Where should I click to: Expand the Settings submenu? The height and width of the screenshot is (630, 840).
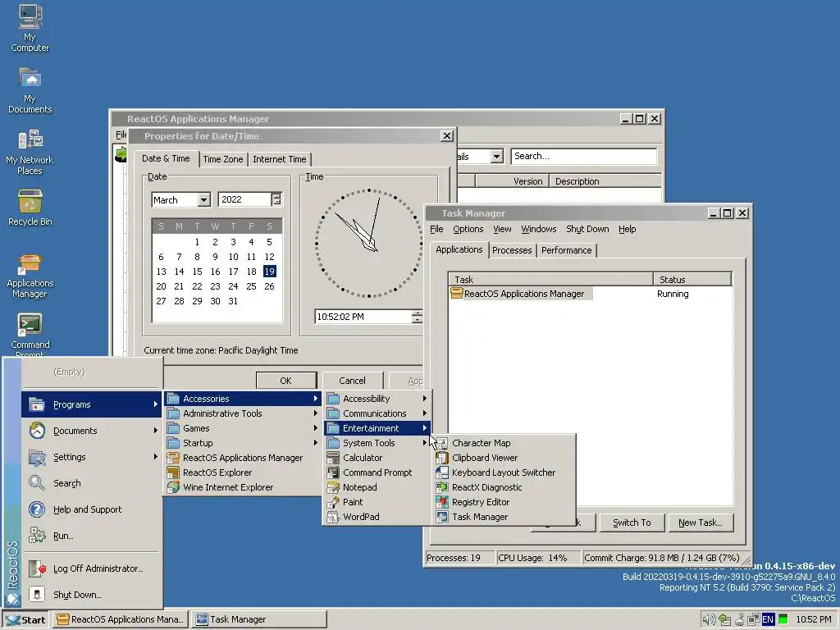[91, 457]
